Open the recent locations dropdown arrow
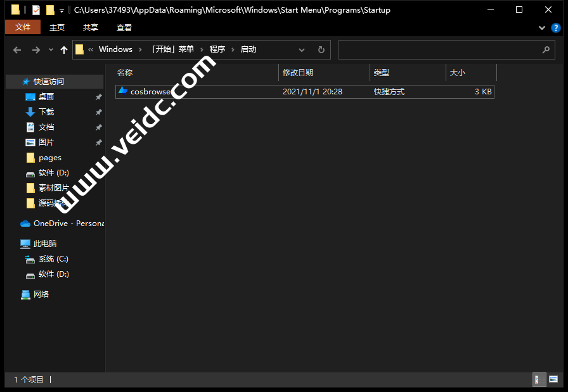The height and width of the screenshot is (392, 568). pos(51,50)
